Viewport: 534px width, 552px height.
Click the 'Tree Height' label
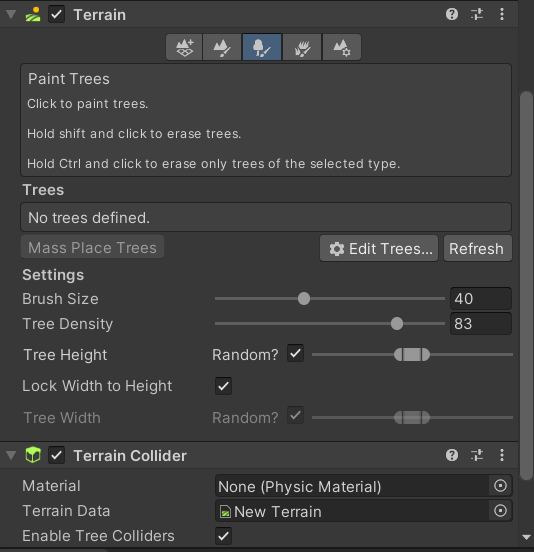click(x=65, y=355)
